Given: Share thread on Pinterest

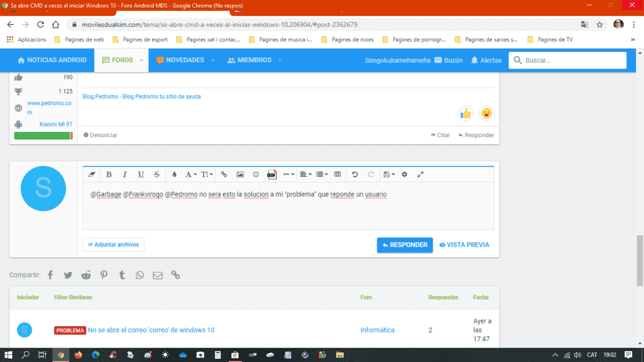Looking at the screenshot, I should point(104,275).
